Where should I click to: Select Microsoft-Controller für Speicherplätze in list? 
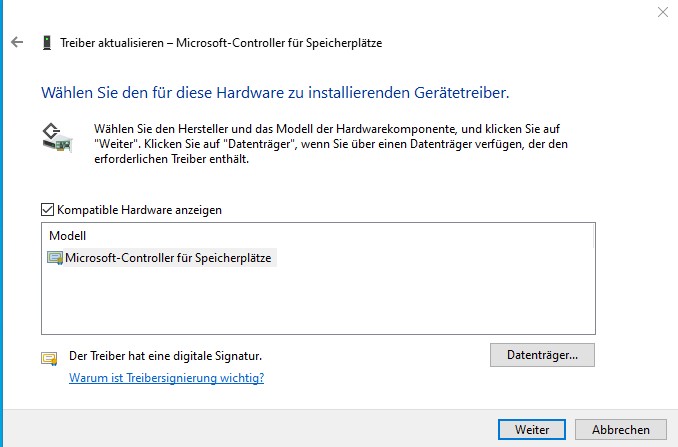coord(168,258)
